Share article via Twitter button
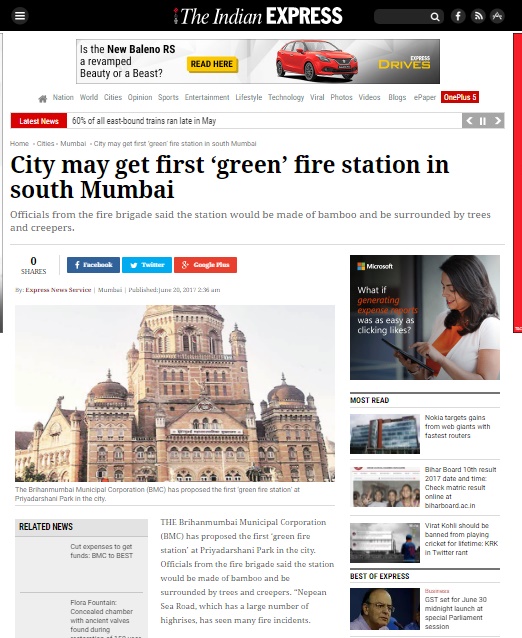Viewport: 522px width, 638px height. pyautogui.click(x=147, y=265)
